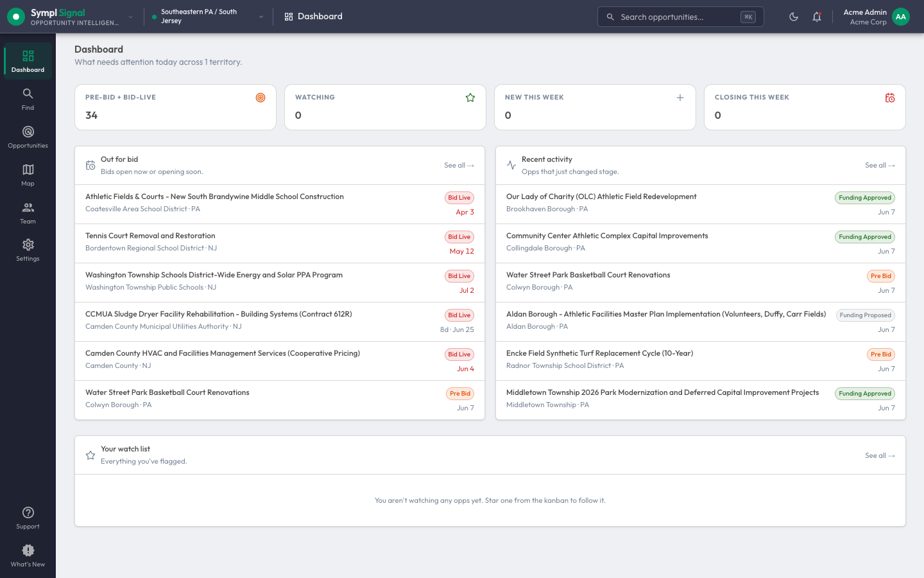Click See all in Your watch list
This screenshot has height=578, width=924.
880,455
